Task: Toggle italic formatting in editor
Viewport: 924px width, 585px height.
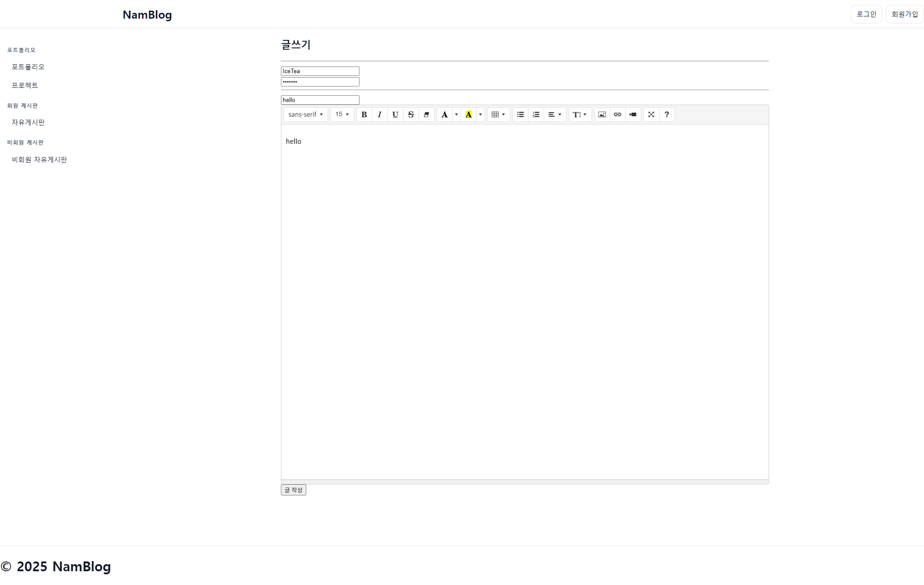Action: click(379, 114)
